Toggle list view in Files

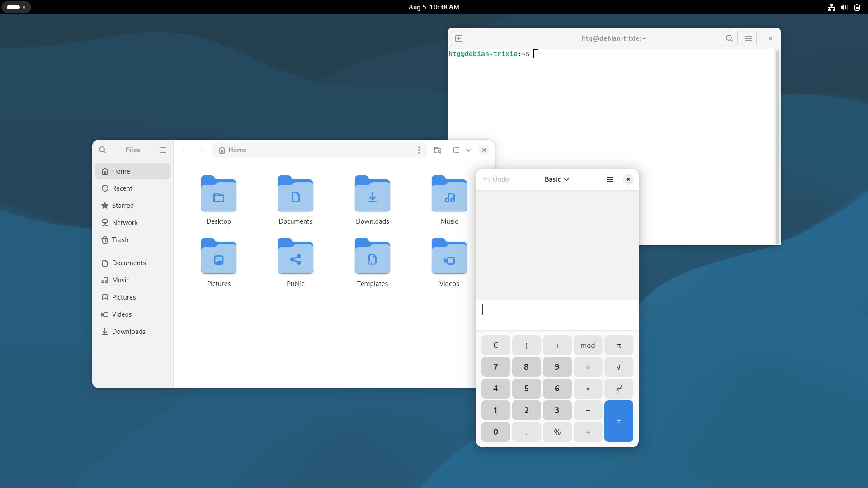[x=456, y=150]
